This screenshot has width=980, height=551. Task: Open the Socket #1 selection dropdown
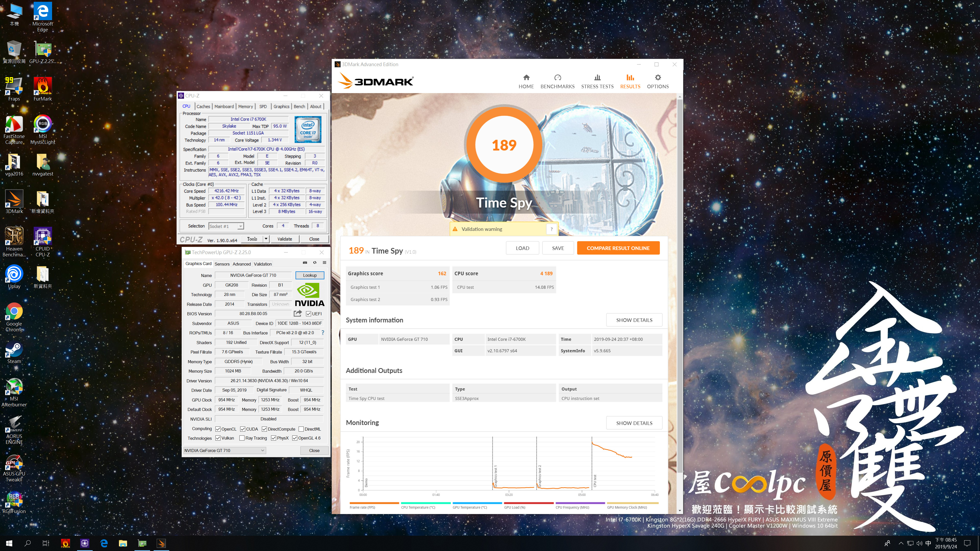tap(226, 226)
